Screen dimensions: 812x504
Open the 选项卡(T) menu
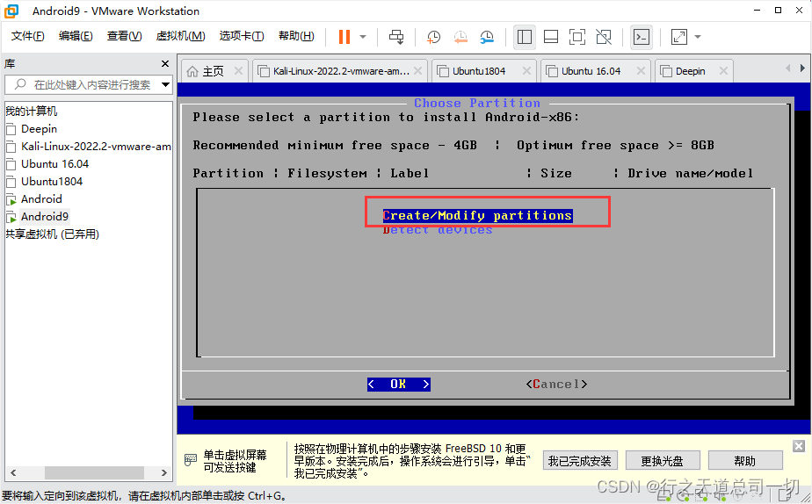tap(242, 36)
